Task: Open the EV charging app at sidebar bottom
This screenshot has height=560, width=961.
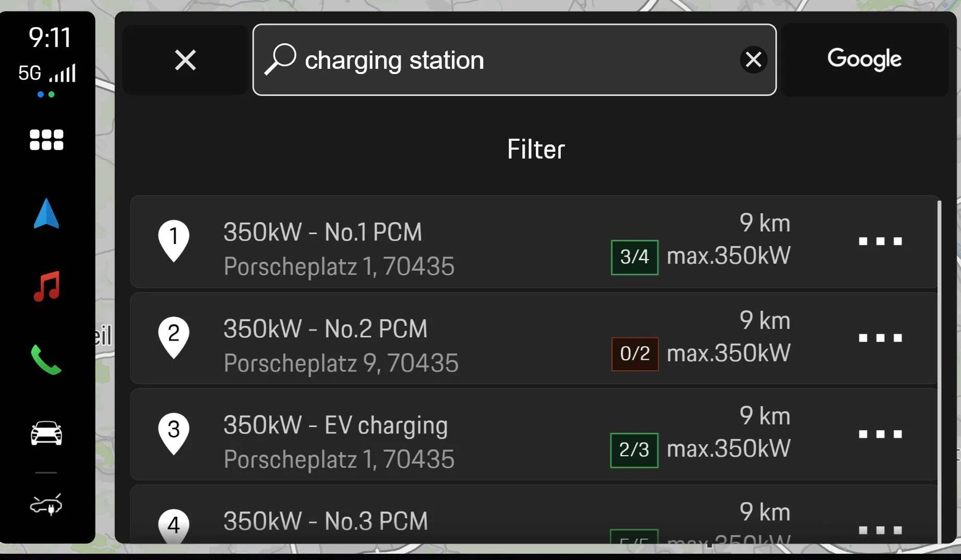Action: click(46, 504)
